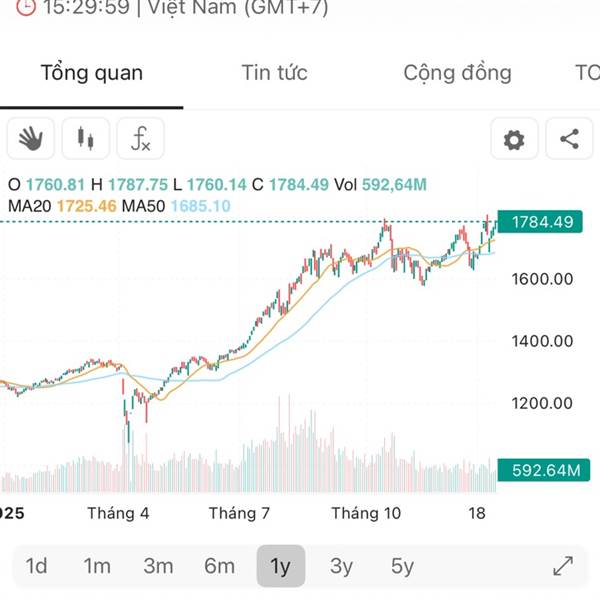Expand chart to fullscreen

[x=563, y=566]
